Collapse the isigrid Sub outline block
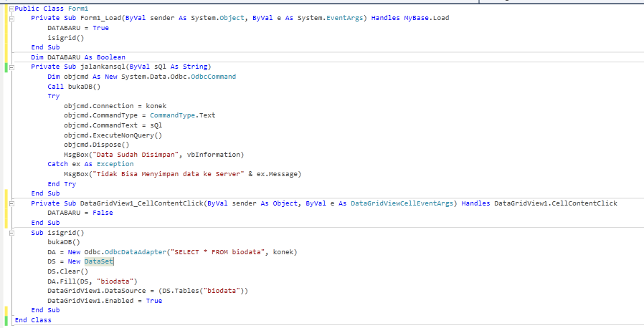This screenshot has width=644, height=328. 11,233
